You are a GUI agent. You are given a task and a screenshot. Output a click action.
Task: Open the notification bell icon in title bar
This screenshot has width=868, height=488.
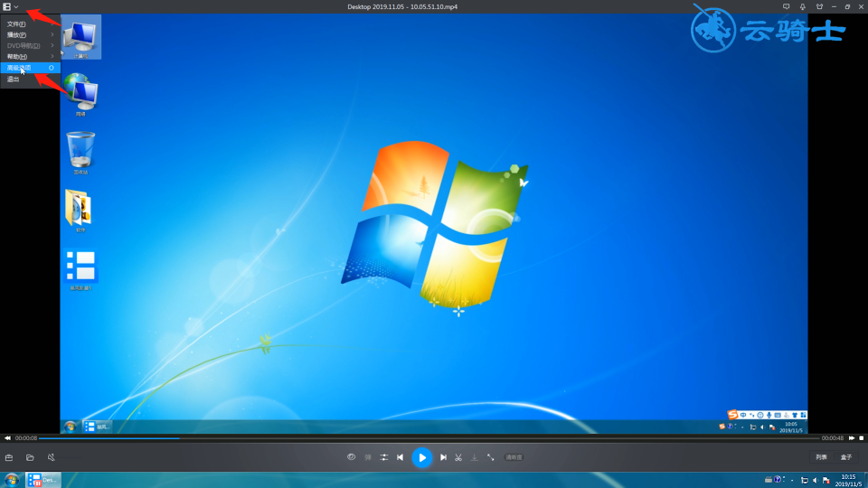(803, 6)
